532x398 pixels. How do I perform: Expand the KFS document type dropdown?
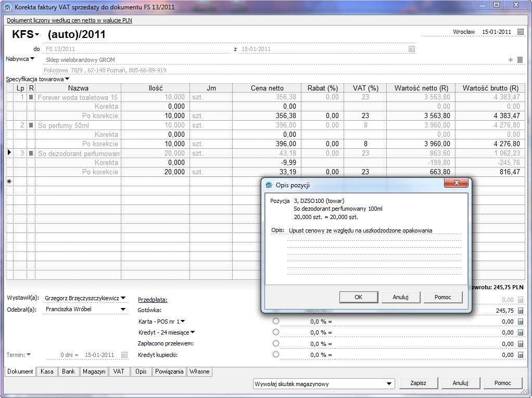tap(37, 35)
